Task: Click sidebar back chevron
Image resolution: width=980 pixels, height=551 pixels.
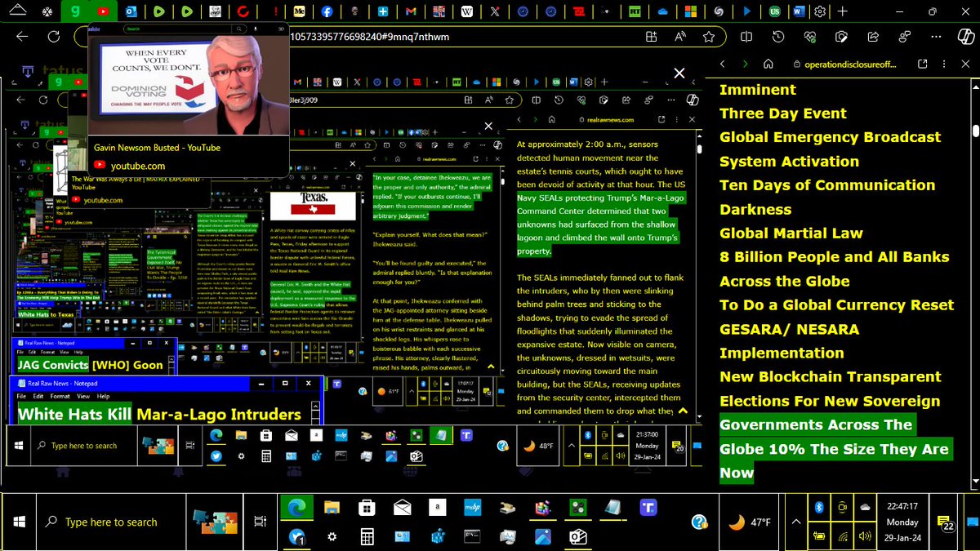Action: pos(722,64)
